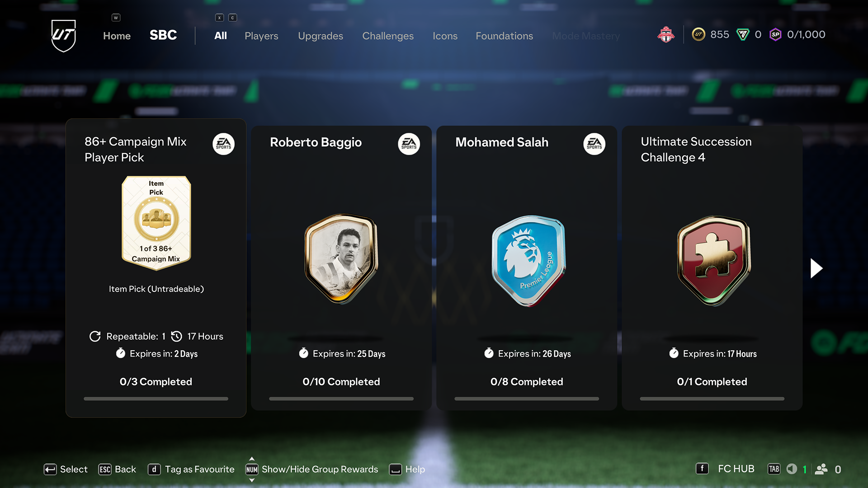
Task: Click the friends online icon
Action: point(821,469)
